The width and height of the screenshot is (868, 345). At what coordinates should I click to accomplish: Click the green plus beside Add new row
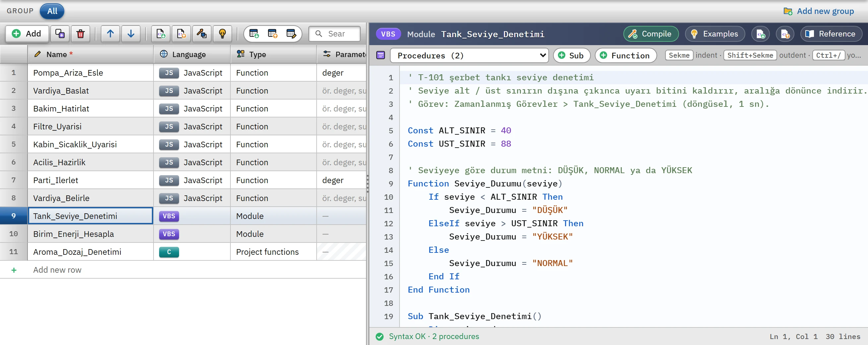(x=14, y=270)
